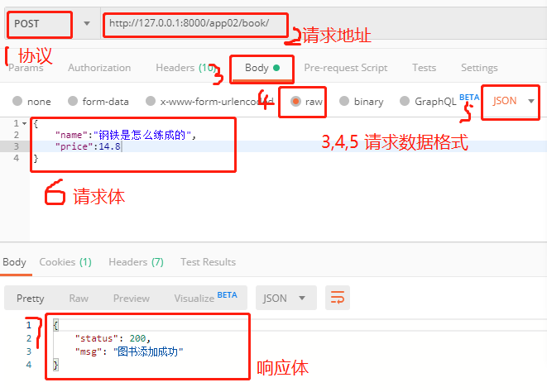Select the raw body type radio button

295,102
